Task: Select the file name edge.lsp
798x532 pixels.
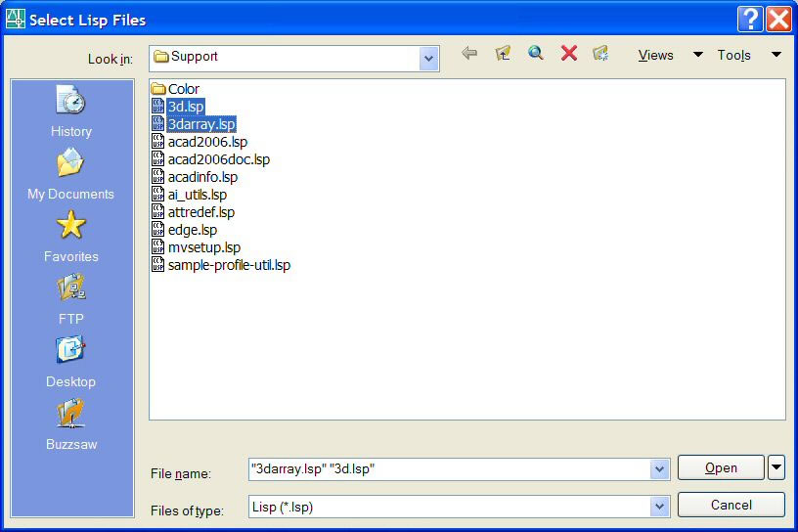Action: pos(193,230)
